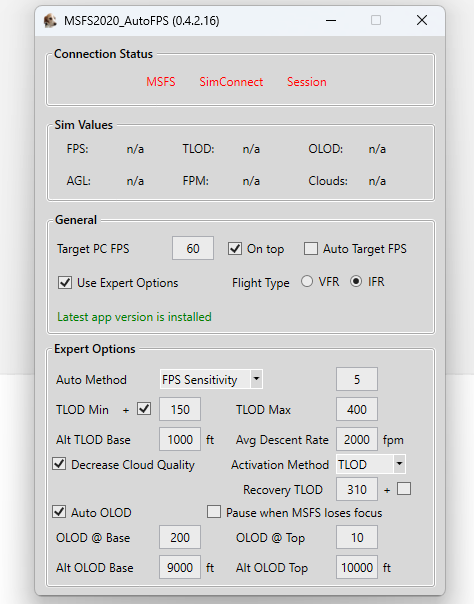The height and width of the screenshot is (604, 474).
Task: Toggle Use Expert Options checkbox
Action: 65,283
